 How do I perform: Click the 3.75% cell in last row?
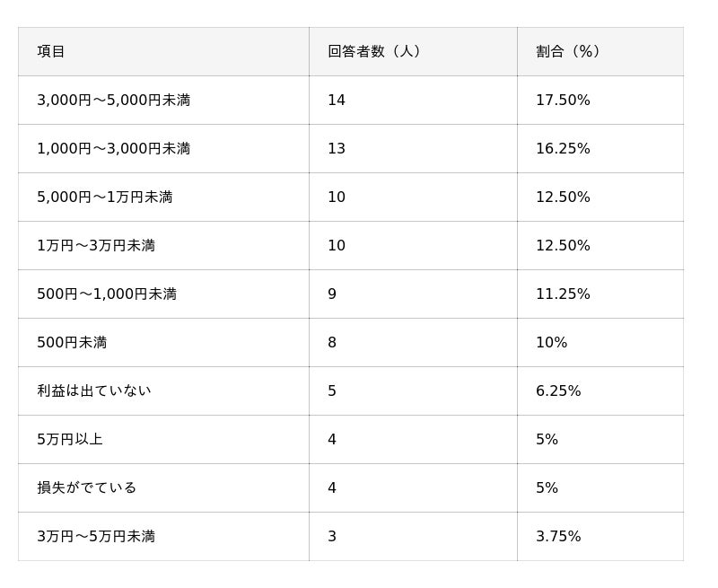558,536
